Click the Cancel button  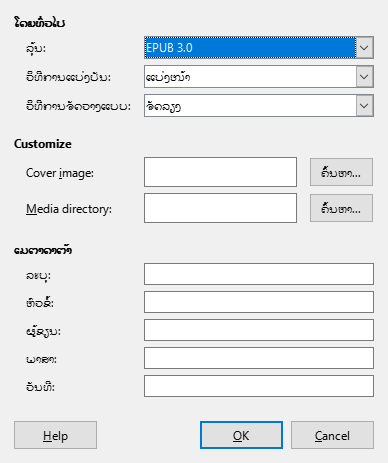coord(332,435)
